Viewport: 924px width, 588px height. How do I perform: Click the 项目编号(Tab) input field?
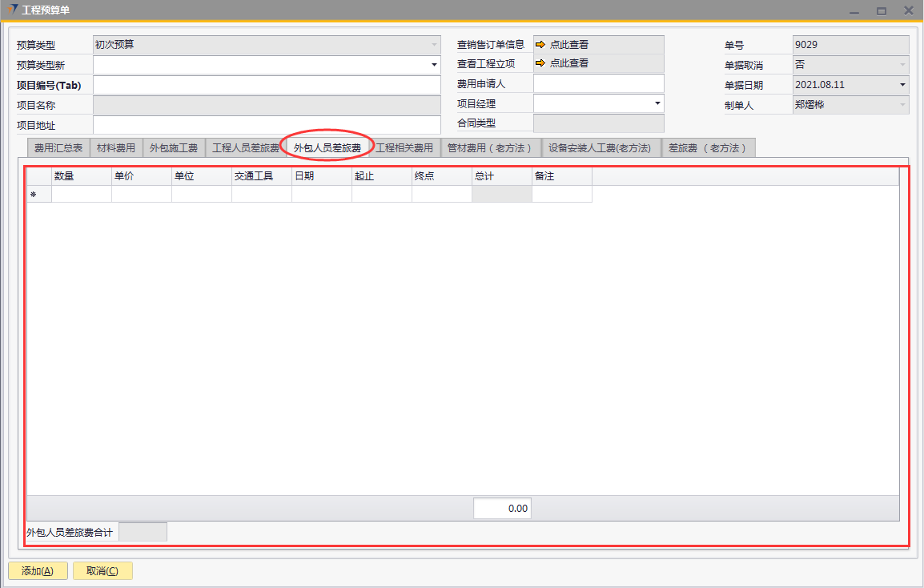[267, 85]
